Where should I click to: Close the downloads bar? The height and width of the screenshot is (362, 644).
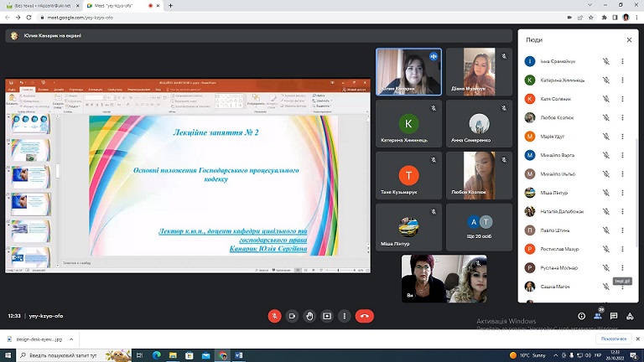pyautogui.click(x=638, y=339)
